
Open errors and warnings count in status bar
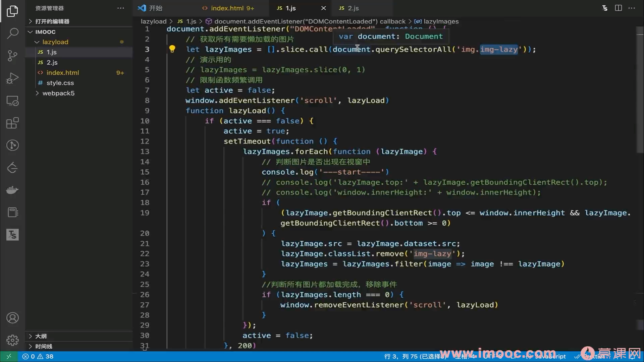click(38, 356)
